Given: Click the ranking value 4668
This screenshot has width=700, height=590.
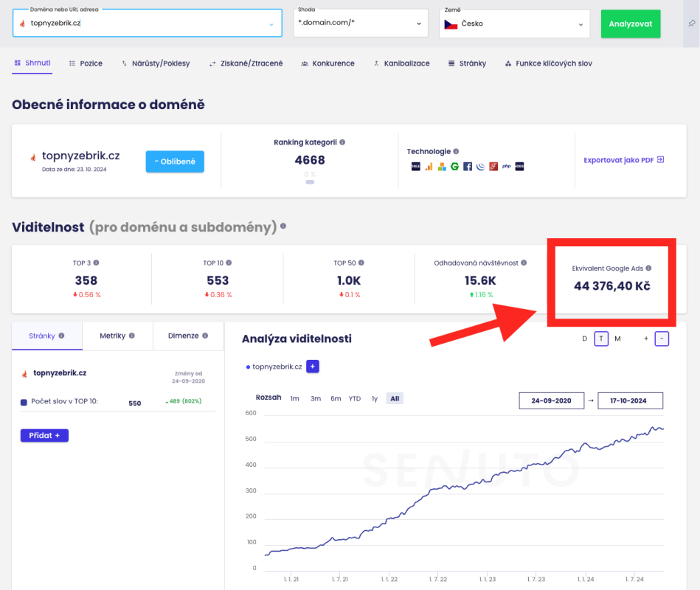Looking at the screenshot, I should click(310, 160).
